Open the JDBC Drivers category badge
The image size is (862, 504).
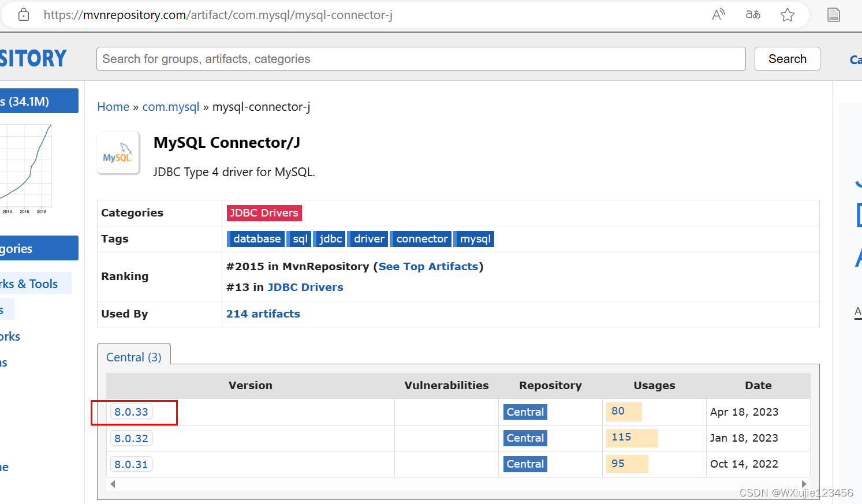[x=264, y=213]
